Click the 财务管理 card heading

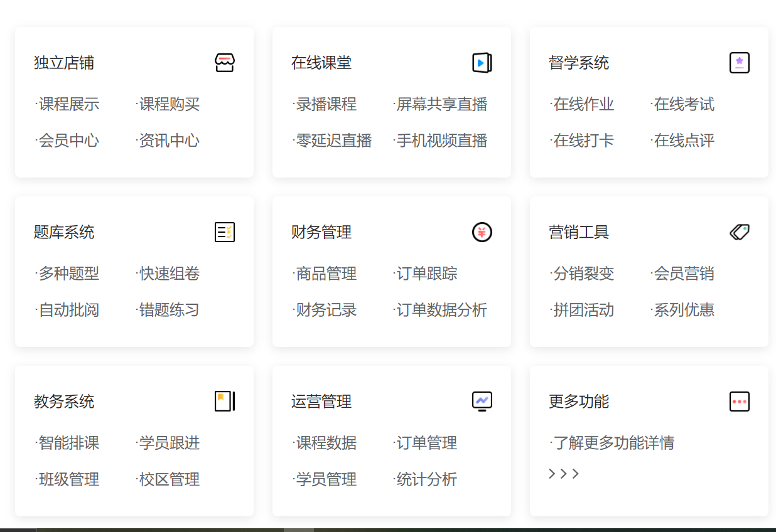(321, 232)
